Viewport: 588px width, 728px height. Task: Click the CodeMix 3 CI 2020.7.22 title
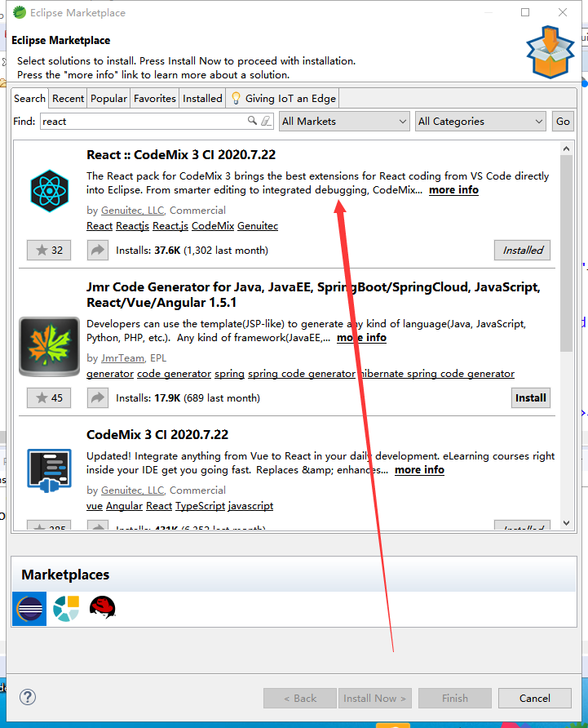157,434
